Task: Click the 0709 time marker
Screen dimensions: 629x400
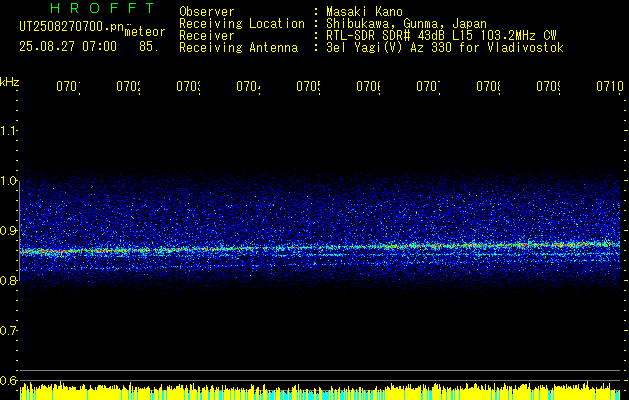Action: click(548, 86)
